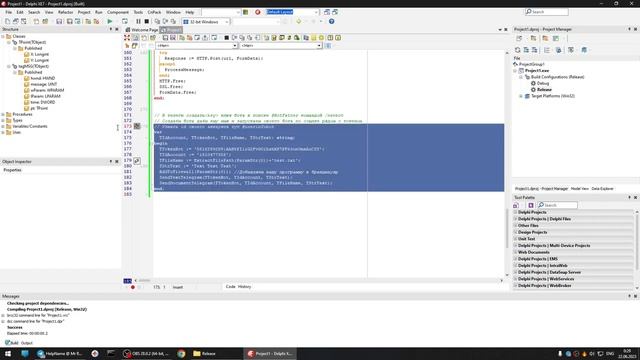640x360 pixels.
Task: Click the gutter icon on line 179
Action: click(137, 161)
